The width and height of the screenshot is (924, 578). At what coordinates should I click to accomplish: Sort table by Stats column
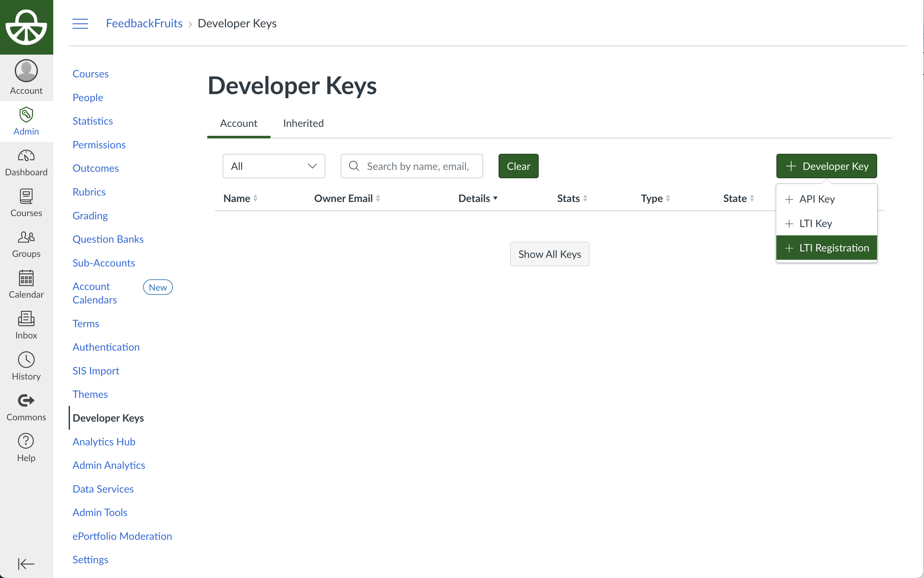coord(572,198)
